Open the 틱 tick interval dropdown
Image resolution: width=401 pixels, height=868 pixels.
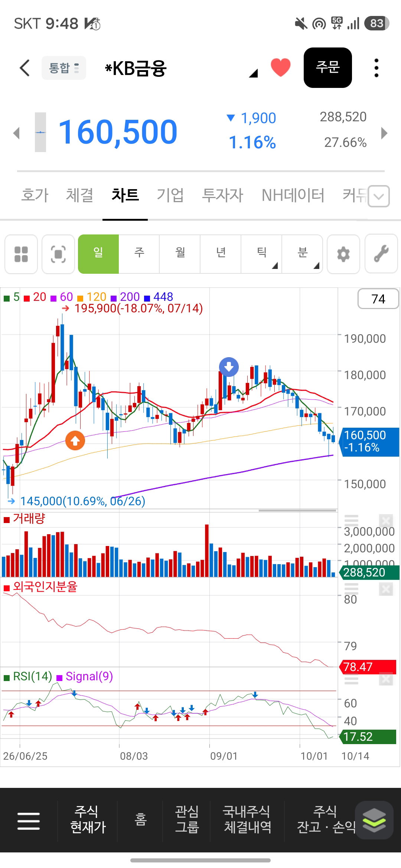coord(262,254)
